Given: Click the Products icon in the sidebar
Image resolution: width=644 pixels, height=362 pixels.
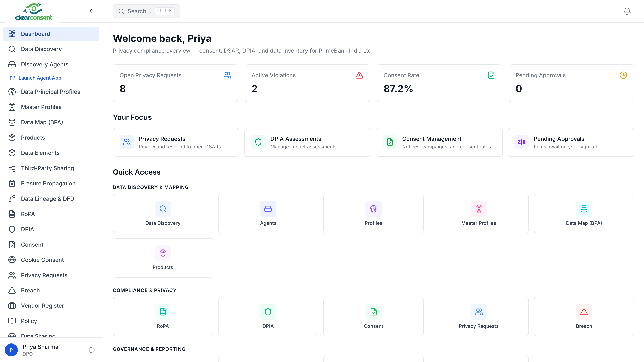Looking at the screenshot, I should [12, 137].
